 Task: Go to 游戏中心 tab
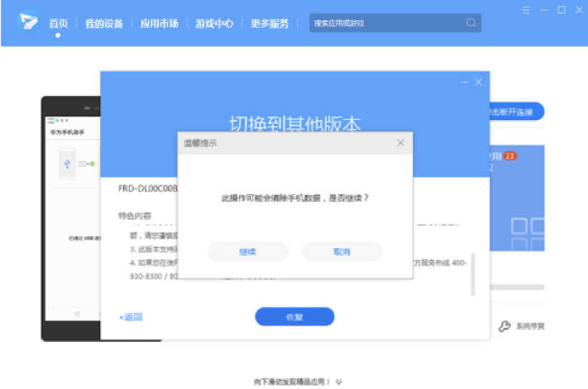tap(214, 24)
